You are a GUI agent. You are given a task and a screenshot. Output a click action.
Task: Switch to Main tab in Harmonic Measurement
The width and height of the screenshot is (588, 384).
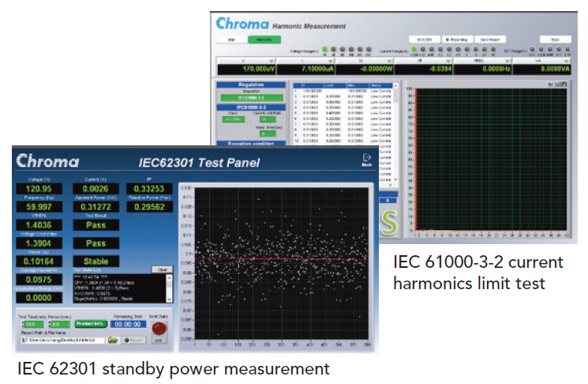click(x=231, y=40)
